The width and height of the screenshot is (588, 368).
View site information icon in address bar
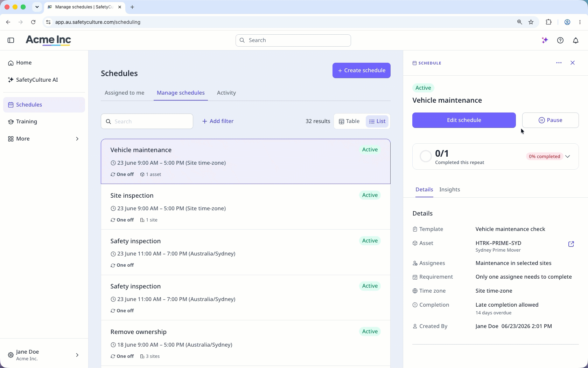pyautogui.click(x=48, y=22)
